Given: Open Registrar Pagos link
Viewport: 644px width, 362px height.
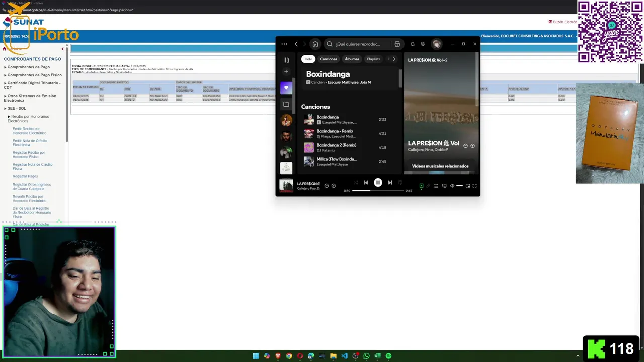Looking at the screenshot, I should (25, 176).
